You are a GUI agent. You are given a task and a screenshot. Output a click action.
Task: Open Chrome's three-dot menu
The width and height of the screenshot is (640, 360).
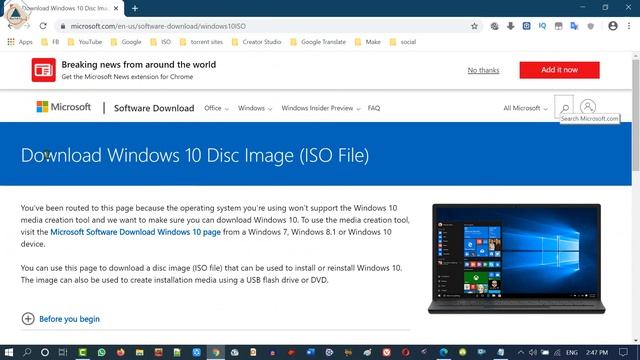[629, 26]
